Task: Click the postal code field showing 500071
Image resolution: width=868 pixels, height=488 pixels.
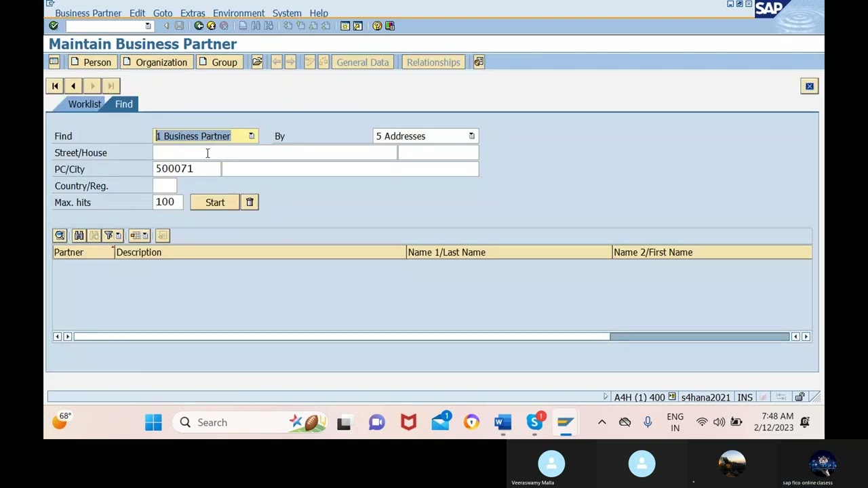Action: (x=186, y=169)
